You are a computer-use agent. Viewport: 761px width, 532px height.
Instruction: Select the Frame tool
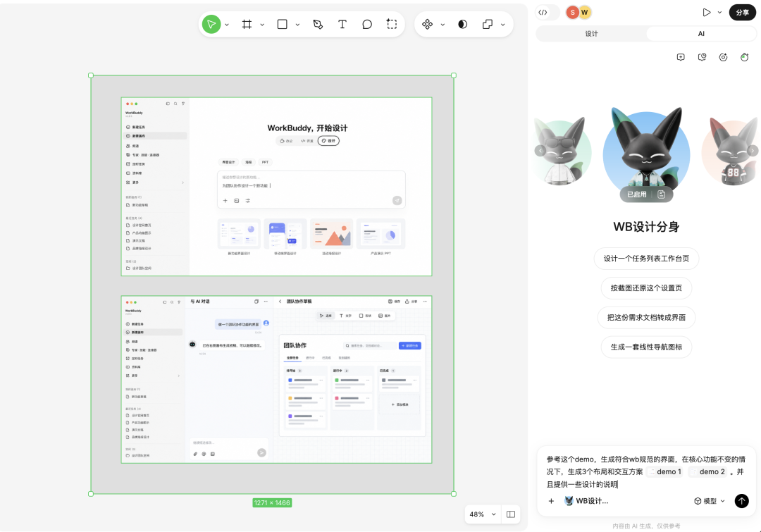pyautogui.click(x=247, y=24)
